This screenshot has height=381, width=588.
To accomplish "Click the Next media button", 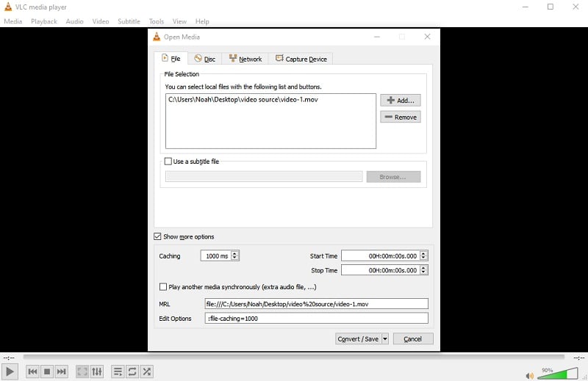I will (x=61, y=371).
